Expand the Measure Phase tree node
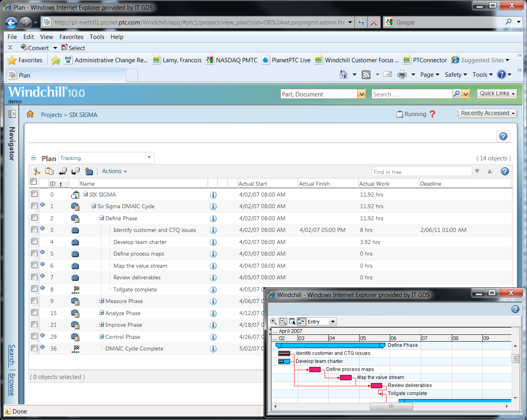Viewport: 527px width, 420px height. tap(102, 301)
